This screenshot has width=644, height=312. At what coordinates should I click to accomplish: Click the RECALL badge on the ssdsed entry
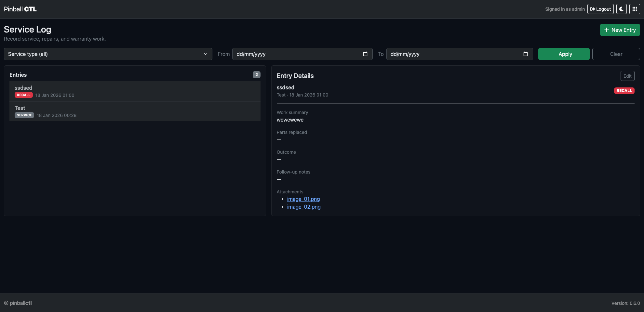(x=23, y=95)
